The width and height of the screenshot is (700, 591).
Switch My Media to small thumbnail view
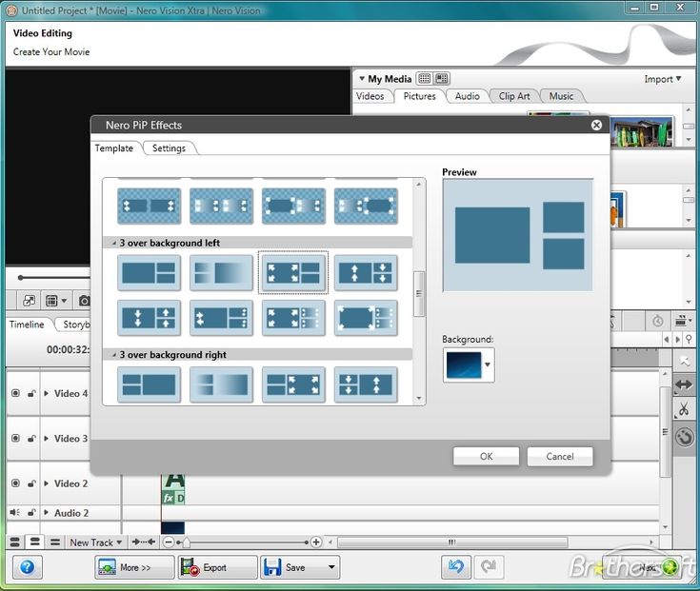(424, 79)
